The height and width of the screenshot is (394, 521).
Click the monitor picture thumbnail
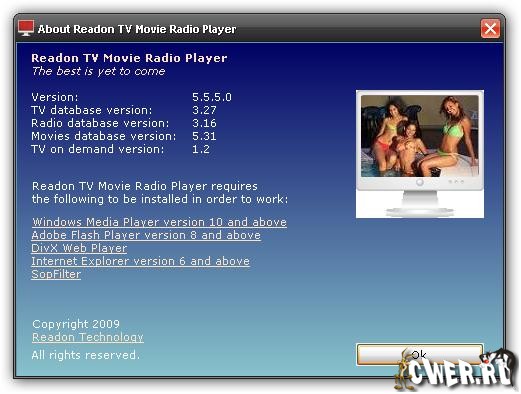click(x=420, y=154)
